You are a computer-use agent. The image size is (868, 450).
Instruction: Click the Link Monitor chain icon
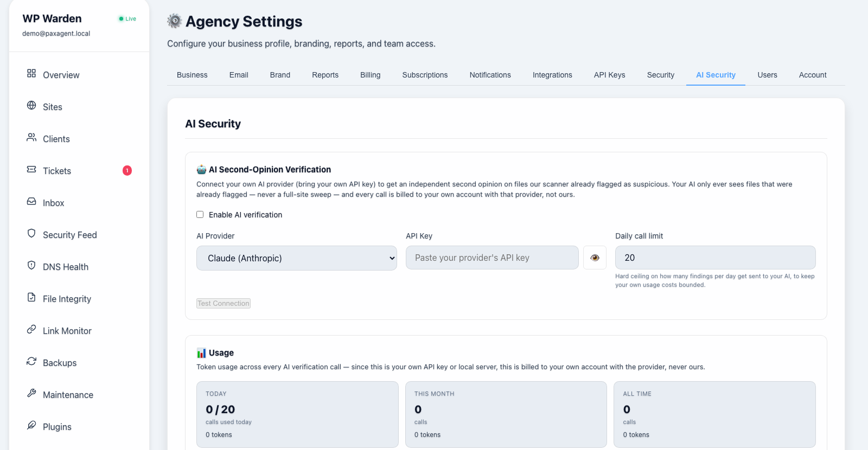[31, 329]
